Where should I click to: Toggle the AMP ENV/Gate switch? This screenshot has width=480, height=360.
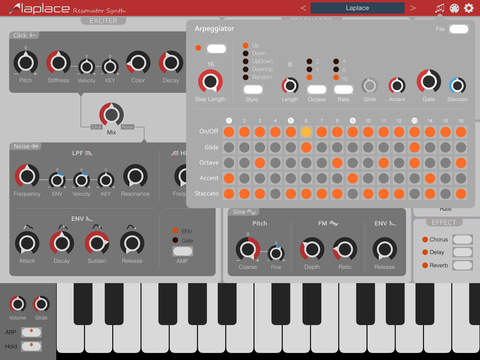183,251
